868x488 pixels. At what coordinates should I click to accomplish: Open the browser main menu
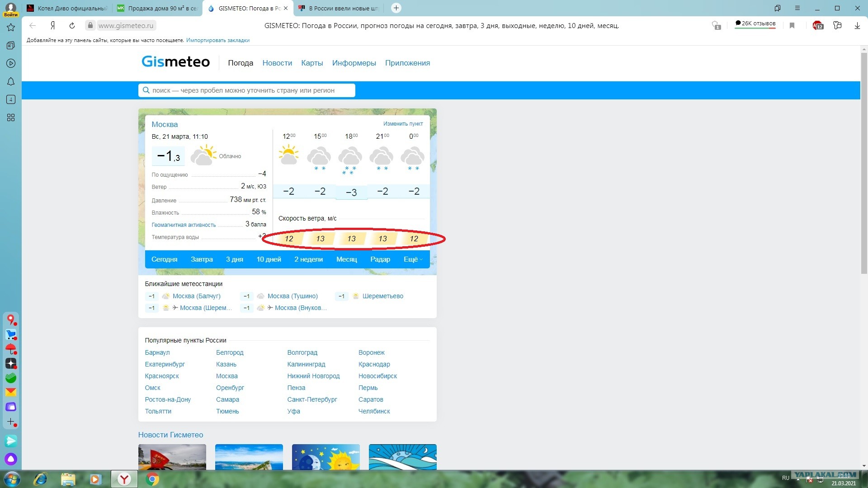[797, 8]
